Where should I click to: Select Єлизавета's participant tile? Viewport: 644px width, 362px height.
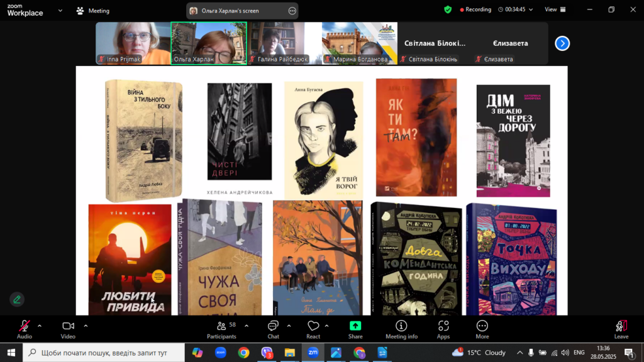(511, 43)
